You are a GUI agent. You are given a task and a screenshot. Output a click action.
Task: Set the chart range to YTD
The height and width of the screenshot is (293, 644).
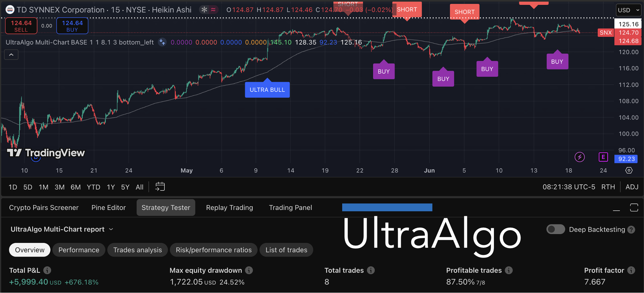pos(93,187)
